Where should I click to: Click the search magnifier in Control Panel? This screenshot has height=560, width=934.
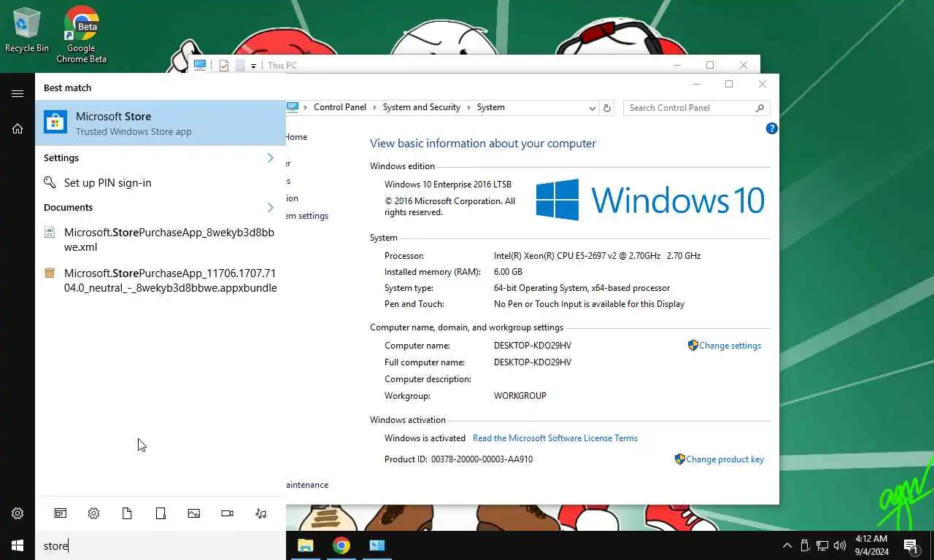click(760, 108)
